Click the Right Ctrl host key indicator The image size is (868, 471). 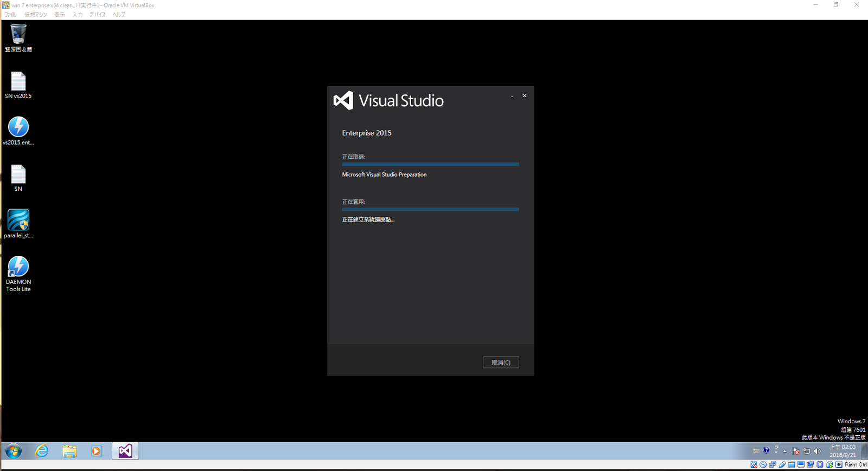pyautogui.click(x=856, y=464)
